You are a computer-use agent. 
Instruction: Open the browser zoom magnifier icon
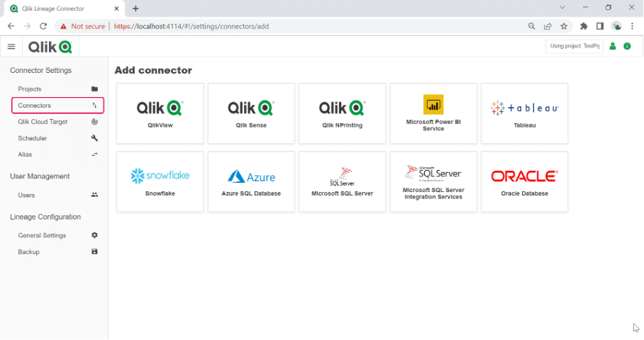(531, 26)
